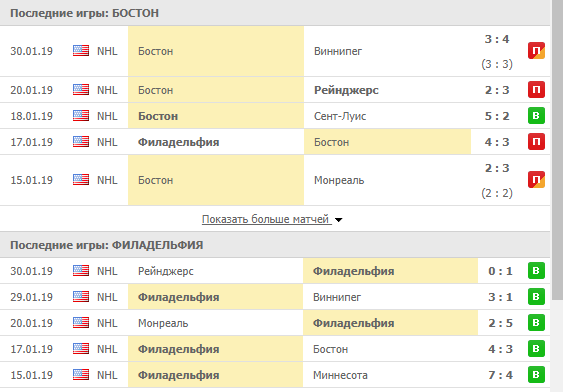Select 'Миннесота' team name

[x=340, y=375]
